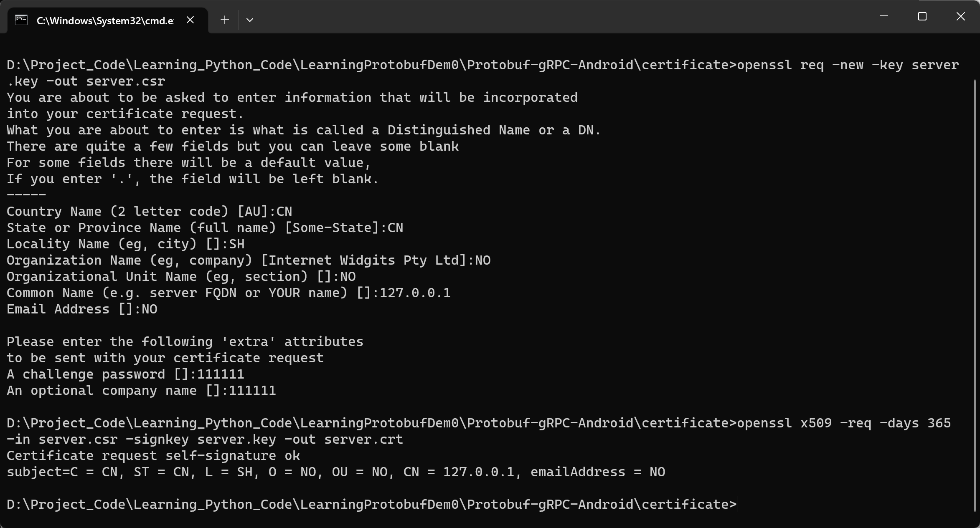Viewport: 980px width, 528px height.
Task: Click 'Certificate request self-signature ok' text
Action: pos(153,456)
